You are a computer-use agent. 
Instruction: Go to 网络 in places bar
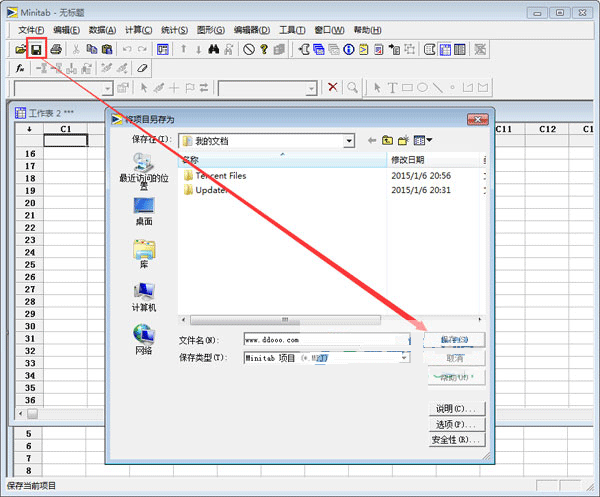point(144,340)
